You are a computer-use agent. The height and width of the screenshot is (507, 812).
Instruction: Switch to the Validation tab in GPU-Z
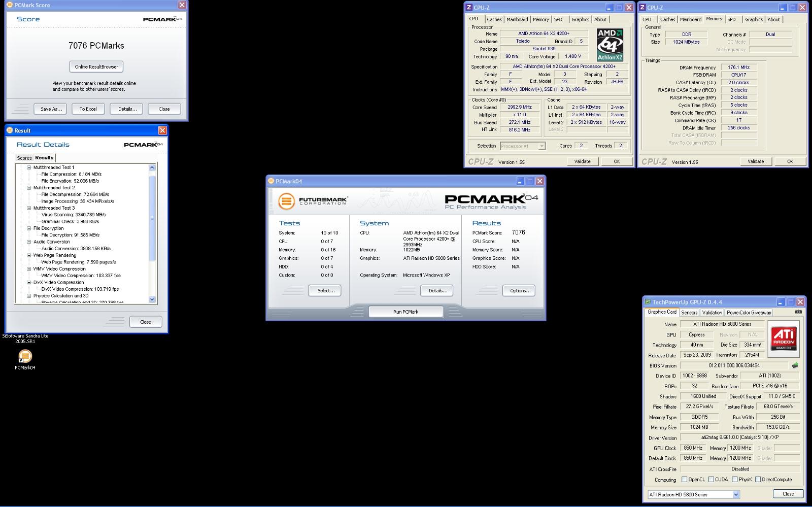(712, 313)
